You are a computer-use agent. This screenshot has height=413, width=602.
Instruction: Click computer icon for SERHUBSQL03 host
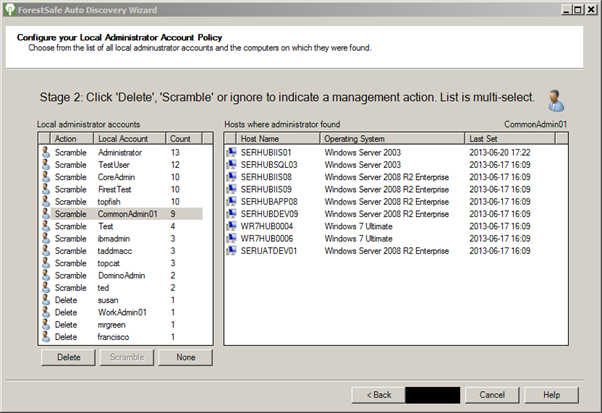click(232, 165)
